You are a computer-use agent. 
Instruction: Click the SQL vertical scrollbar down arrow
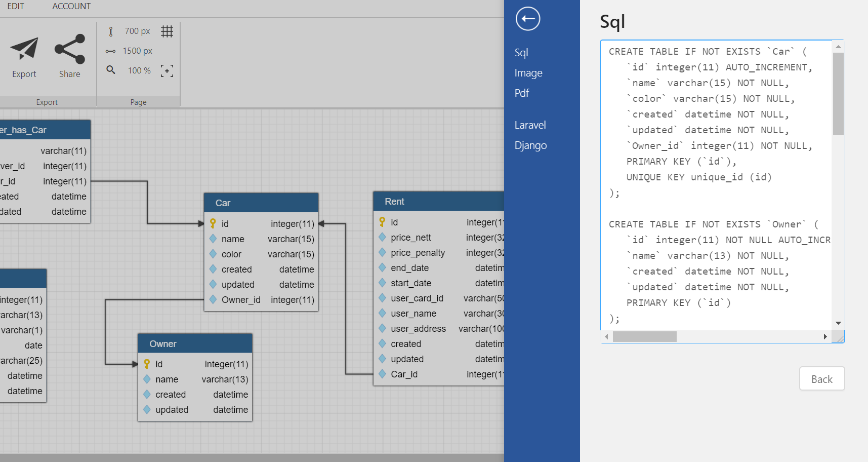tap(838, 323)
